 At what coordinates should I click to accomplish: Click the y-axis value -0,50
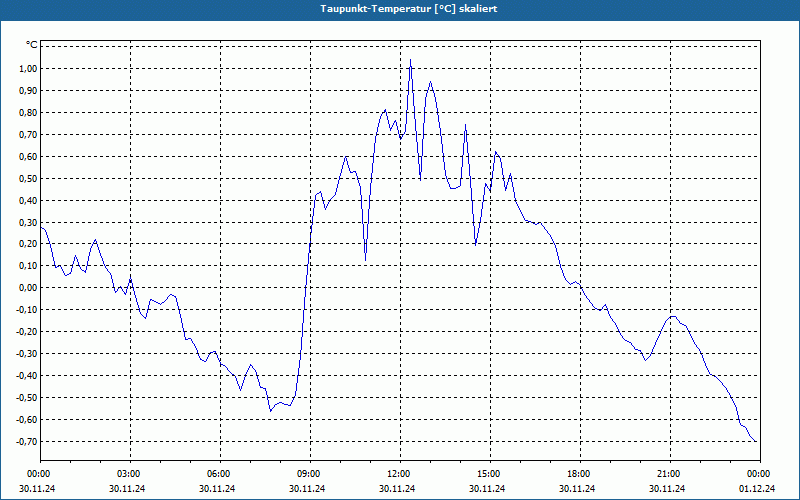coord(27,397)
